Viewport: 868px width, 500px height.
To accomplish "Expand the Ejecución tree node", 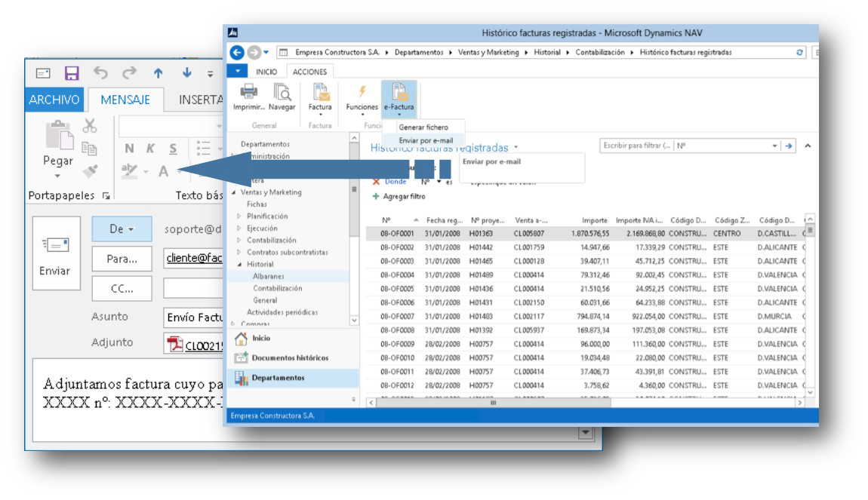I will tap(239, 229).
